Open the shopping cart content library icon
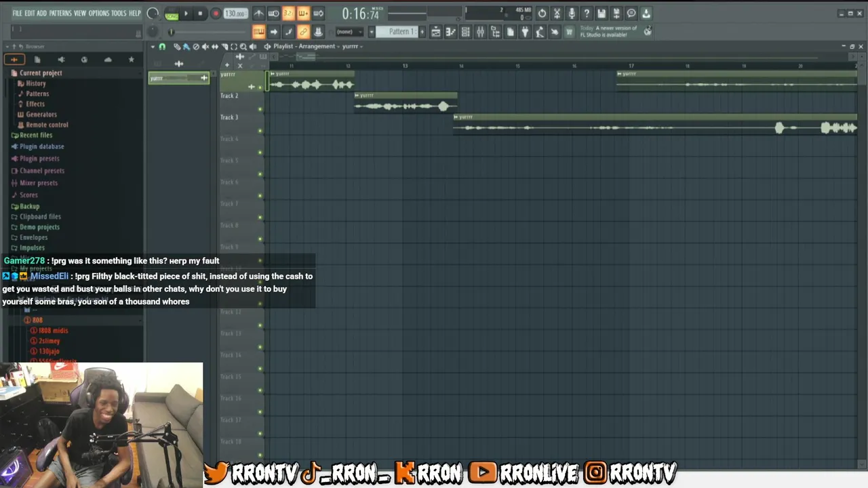The image size is (868, 488). pyautogui.click(x=569, y=32)
